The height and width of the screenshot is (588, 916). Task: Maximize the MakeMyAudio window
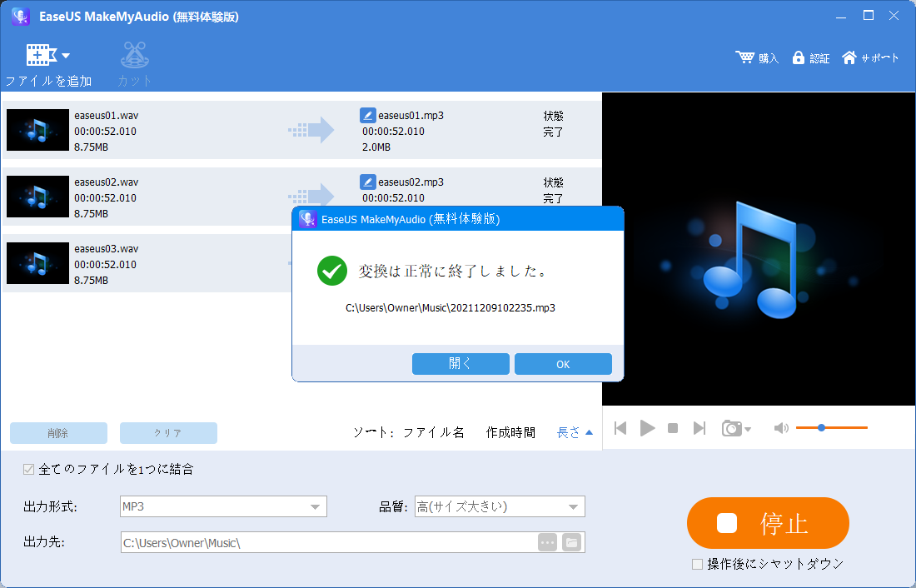[x=868, y=16]
